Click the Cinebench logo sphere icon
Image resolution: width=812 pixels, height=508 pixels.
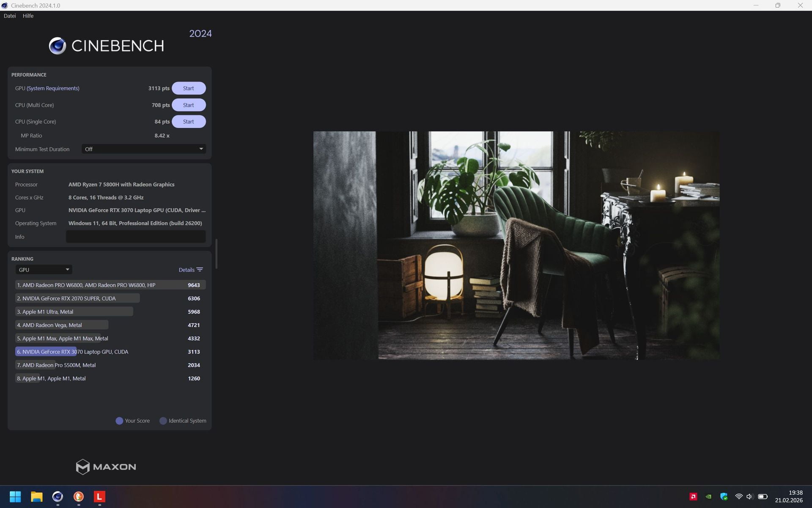point(58,46)
